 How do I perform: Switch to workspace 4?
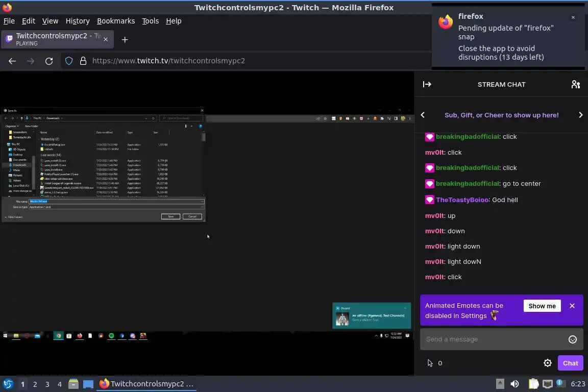(59, 384)
